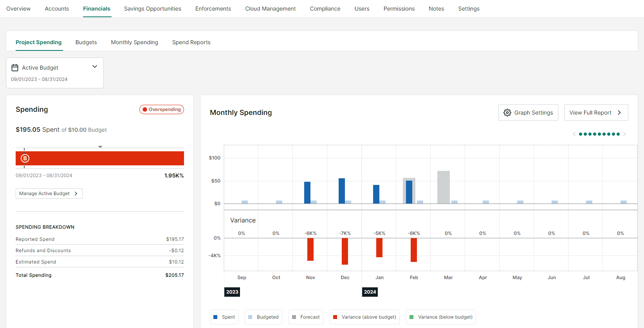The height and width of the screenshot is (328, 644).
Task: Open the Accounts tab
Action: click(57, 9)
